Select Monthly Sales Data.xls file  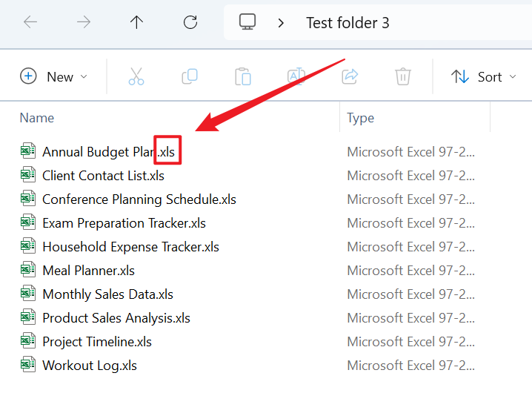107,294
